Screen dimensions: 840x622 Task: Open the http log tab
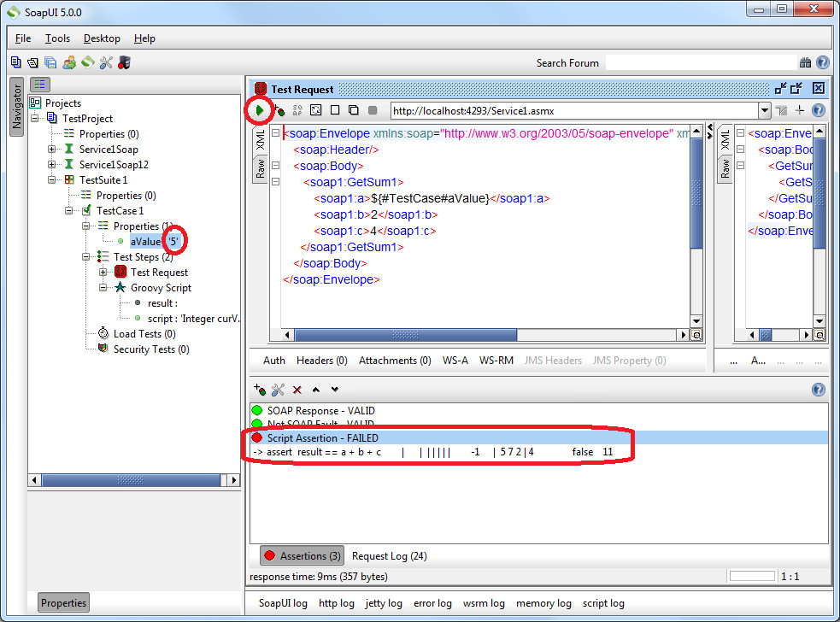click(x=337, y=603)
